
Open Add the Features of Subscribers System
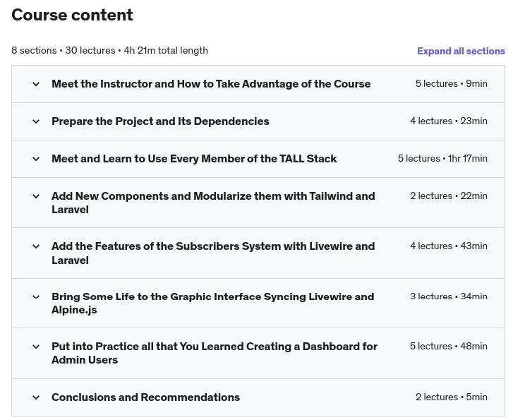(213, 253)
